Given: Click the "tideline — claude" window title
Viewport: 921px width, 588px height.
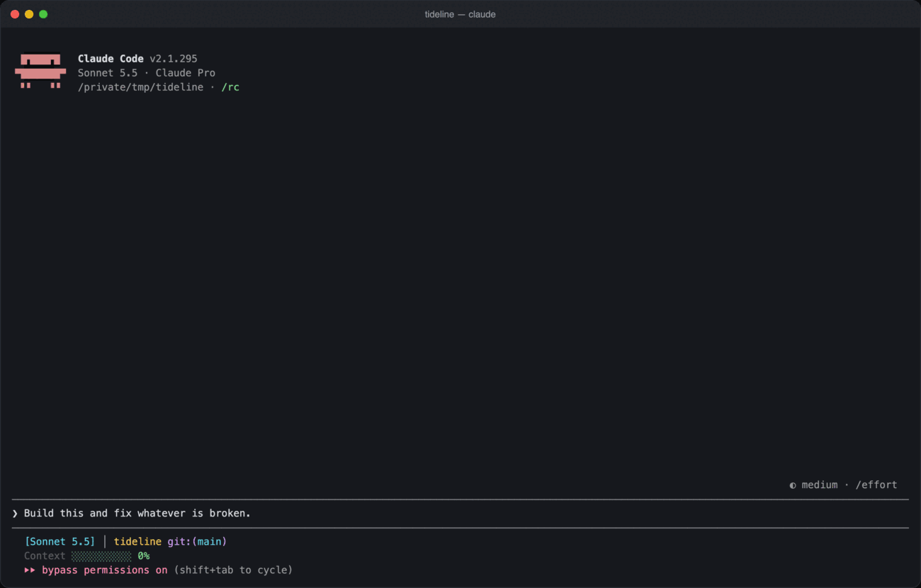Looking at the screenshot, I should (460, 14).
